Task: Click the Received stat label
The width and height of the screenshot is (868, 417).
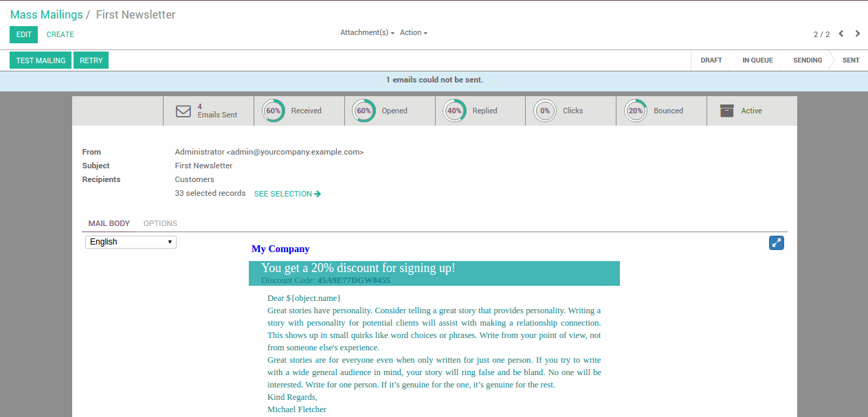Action: (x=307, y=111)
